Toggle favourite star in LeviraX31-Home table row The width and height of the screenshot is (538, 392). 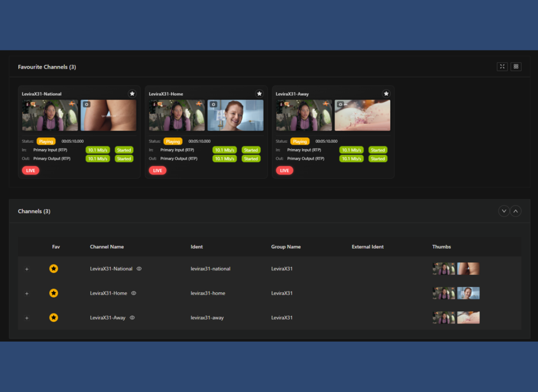54,293
